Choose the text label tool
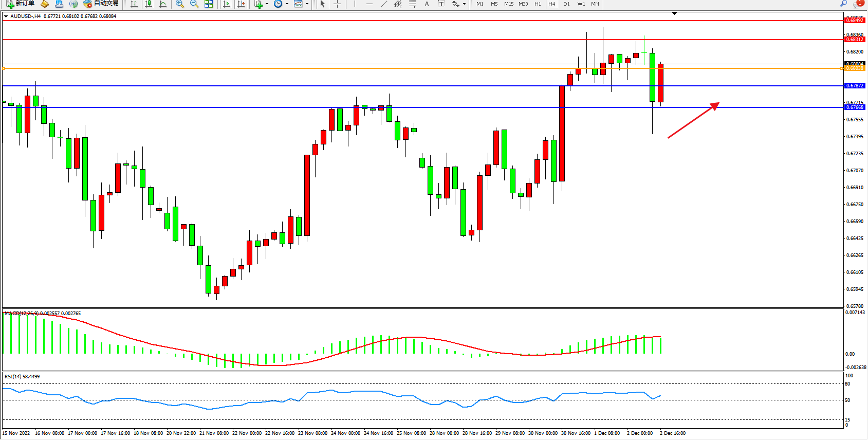 tap(441, 4)
